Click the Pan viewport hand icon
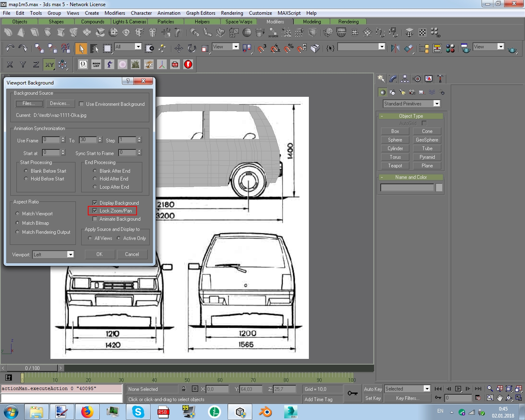The image size is (525, 420). (x=499, y=397)
